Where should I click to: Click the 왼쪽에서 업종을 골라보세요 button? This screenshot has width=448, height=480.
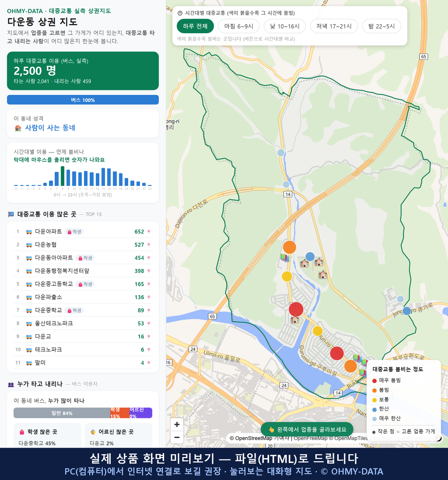click(x=307, y=429)
